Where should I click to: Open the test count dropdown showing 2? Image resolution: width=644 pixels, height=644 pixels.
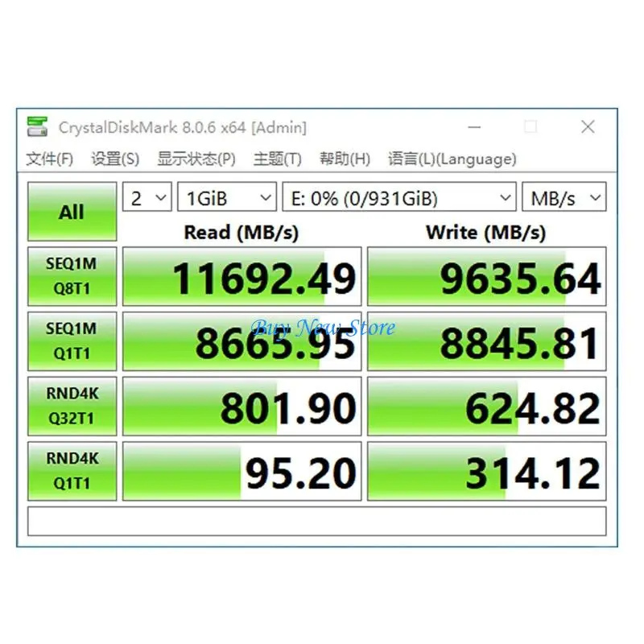(147, 197)
